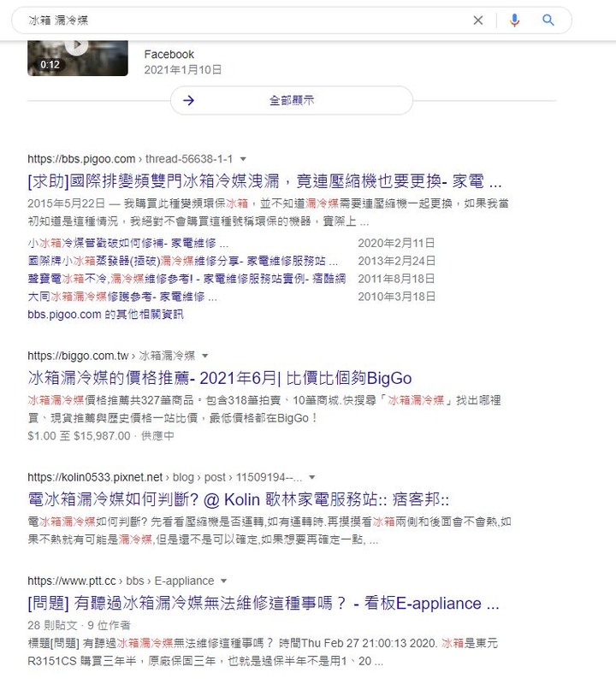Click the 28 則貼文 · 9 位作者 text

coord(79,625)
